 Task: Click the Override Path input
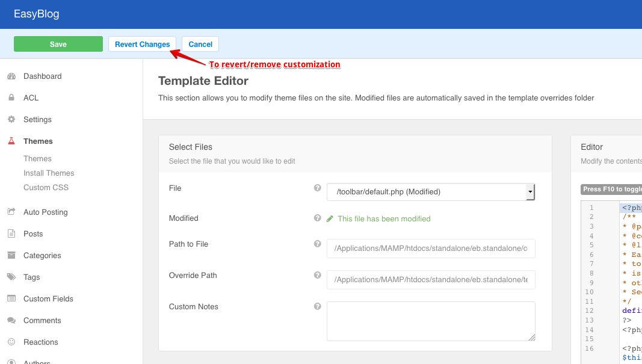tap(431, 279)
